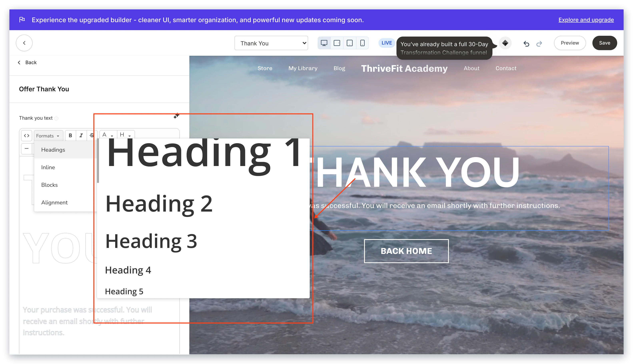Click the AI sparkle icon above editor
Screen dimensions: 633x364
pyautogui.click(x=176, y=116)
